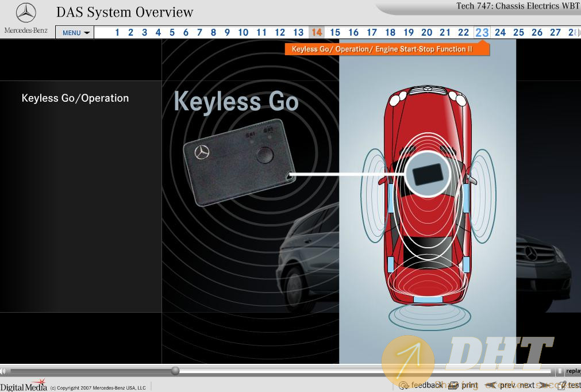
Task: Jump to page 15
Action: [335, 33]
